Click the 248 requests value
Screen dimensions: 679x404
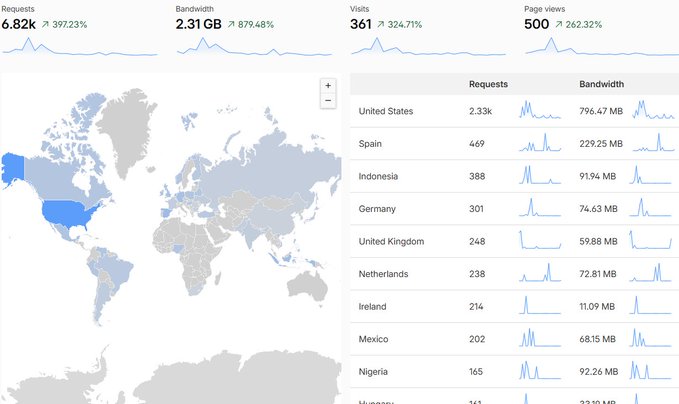pyautogui.click(x=477, y=242)
